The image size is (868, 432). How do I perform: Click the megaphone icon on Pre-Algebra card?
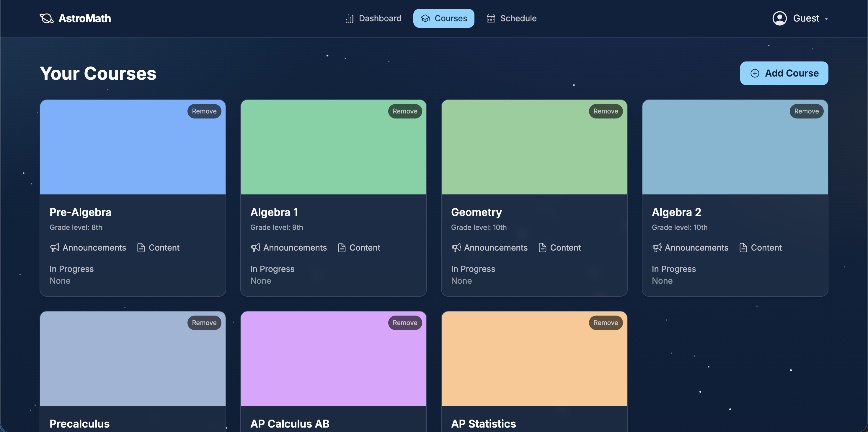[x=55, y=248]
